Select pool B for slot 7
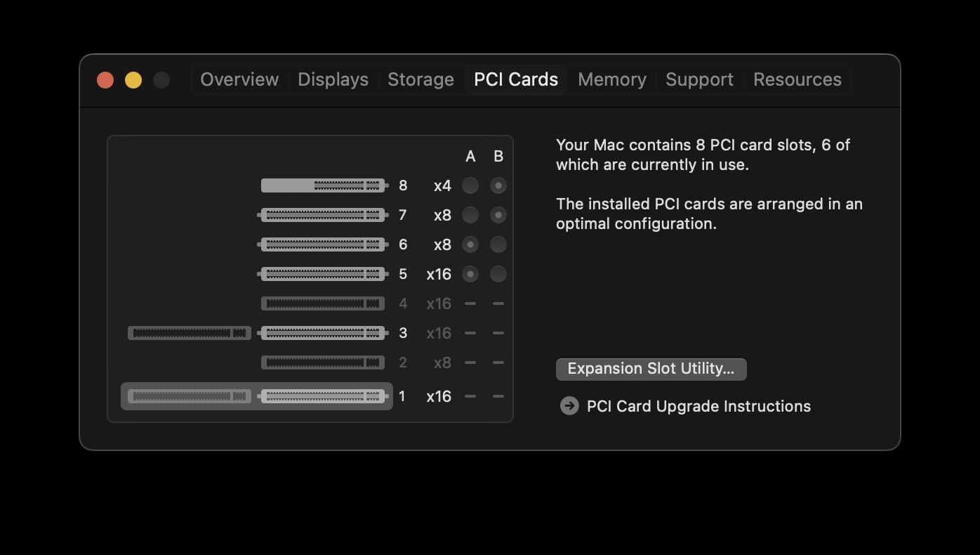The width and height of the screenshot is (980, 555). pyautogui.click(x=498, y=215)
